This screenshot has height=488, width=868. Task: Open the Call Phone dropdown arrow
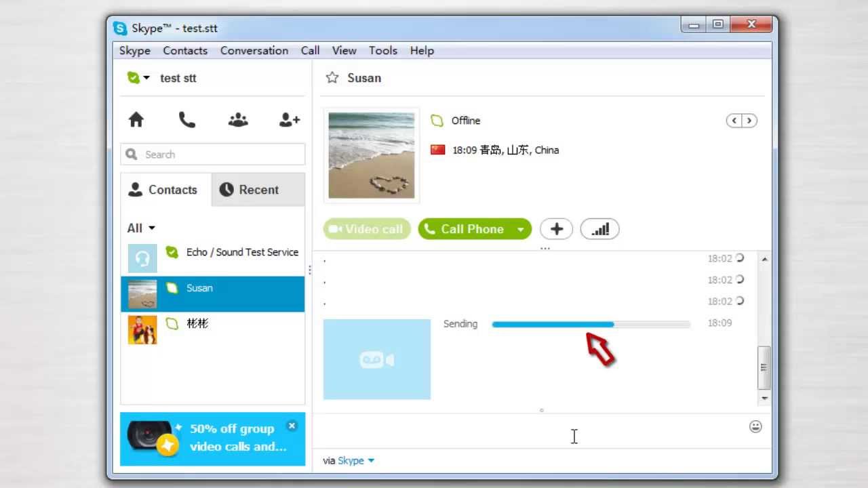[521, 229]
